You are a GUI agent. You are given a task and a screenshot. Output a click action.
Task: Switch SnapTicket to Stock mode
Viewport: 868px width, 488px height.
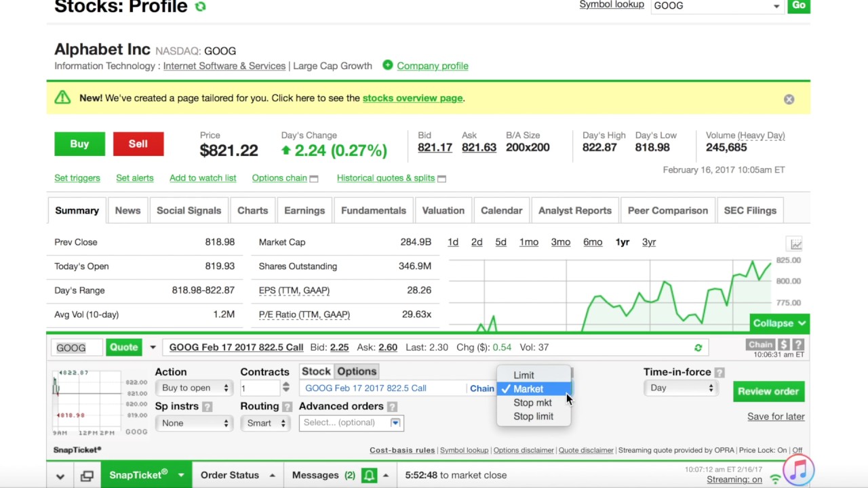(x=316, y=371)
